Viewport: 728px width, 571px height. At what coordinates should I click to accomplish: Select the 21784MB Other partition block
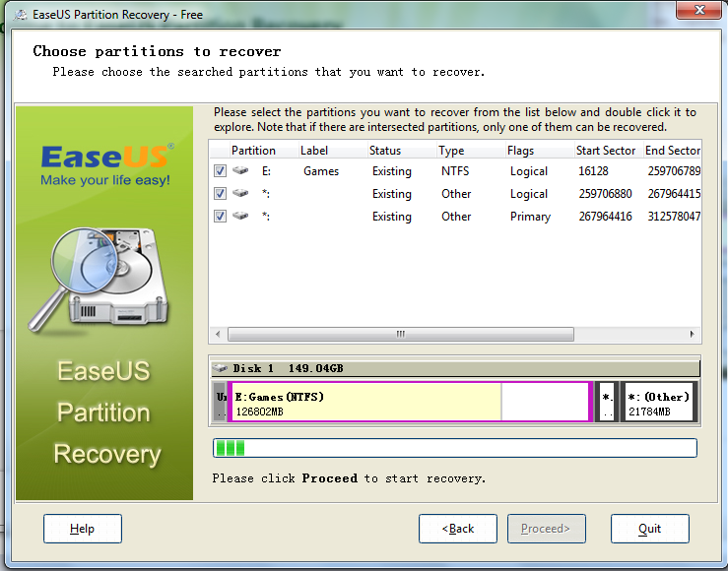coord(659,402)
